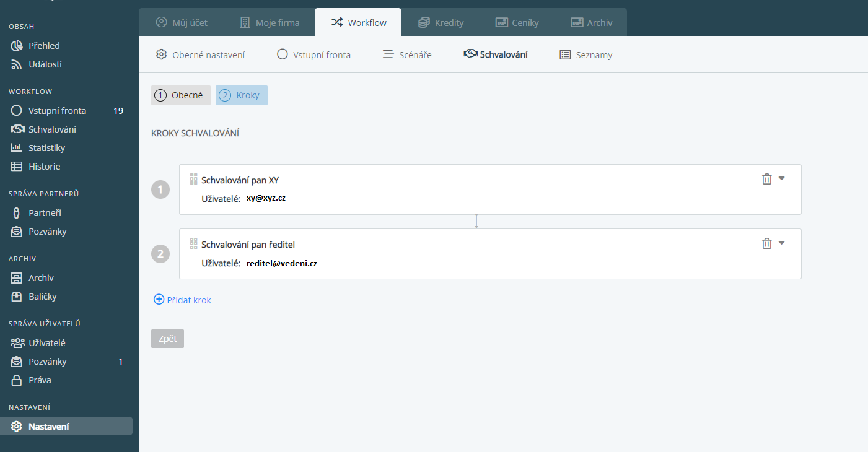Click the step connector arrow between steps
This screenshot has height=452, width=868.
click(476, 221)
